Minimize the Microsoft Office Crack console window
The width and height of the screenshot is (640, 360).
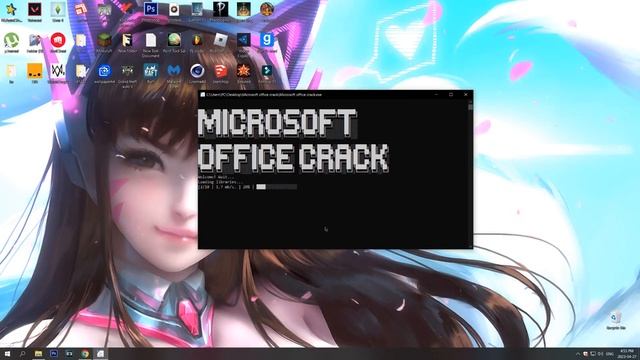click(x=436, y=95)
